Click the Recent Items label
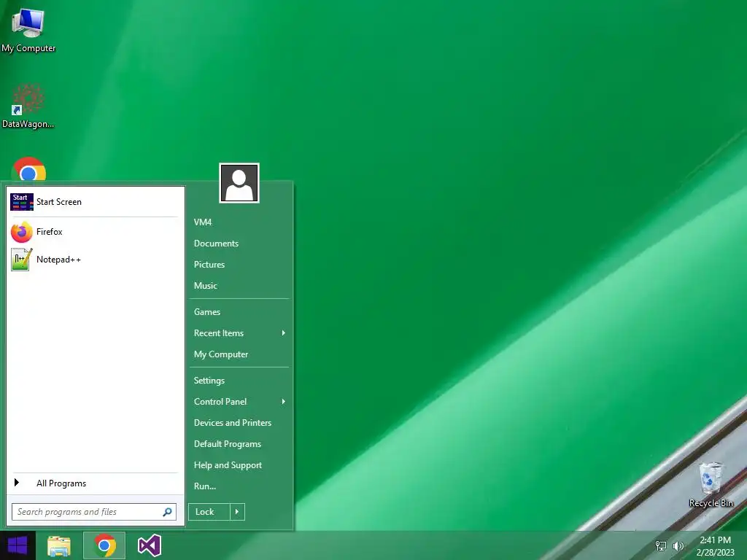Screen dimensions: 747x560 tap(219, 333)
